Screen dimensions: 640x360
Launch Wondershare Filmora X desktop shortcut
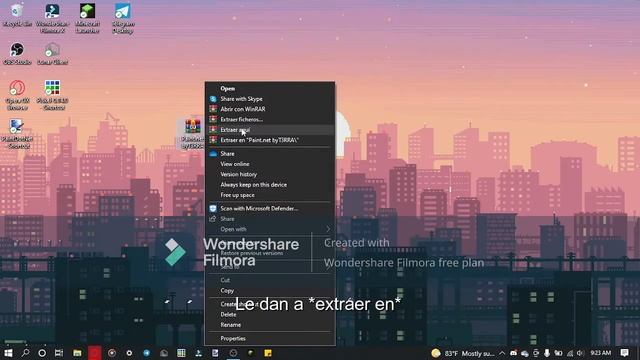click(x=52, y=18)
